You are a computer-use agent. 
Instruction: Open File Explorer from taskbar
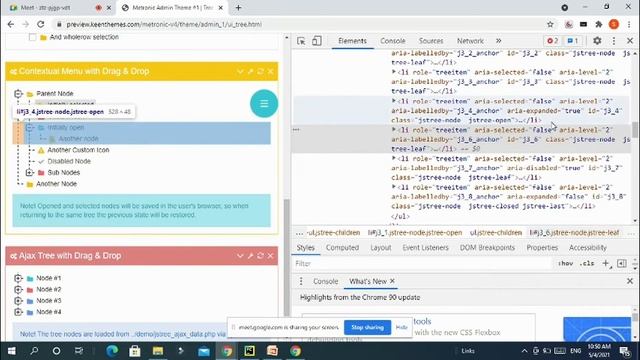[158, 351]
